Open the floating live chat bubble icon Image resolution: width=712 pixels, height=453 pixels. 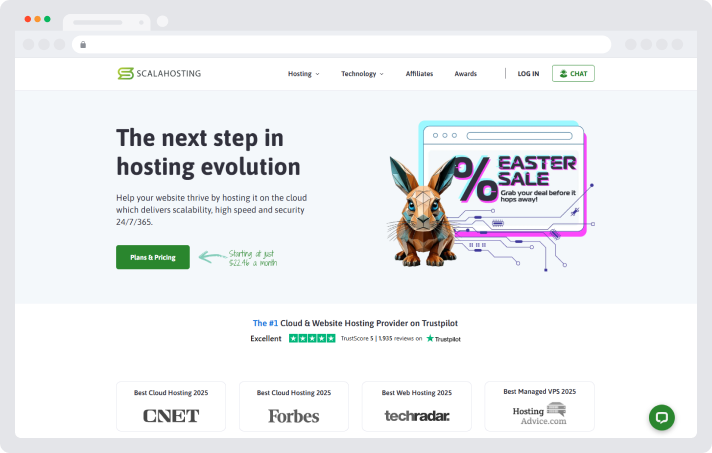[x=662, y=418]
